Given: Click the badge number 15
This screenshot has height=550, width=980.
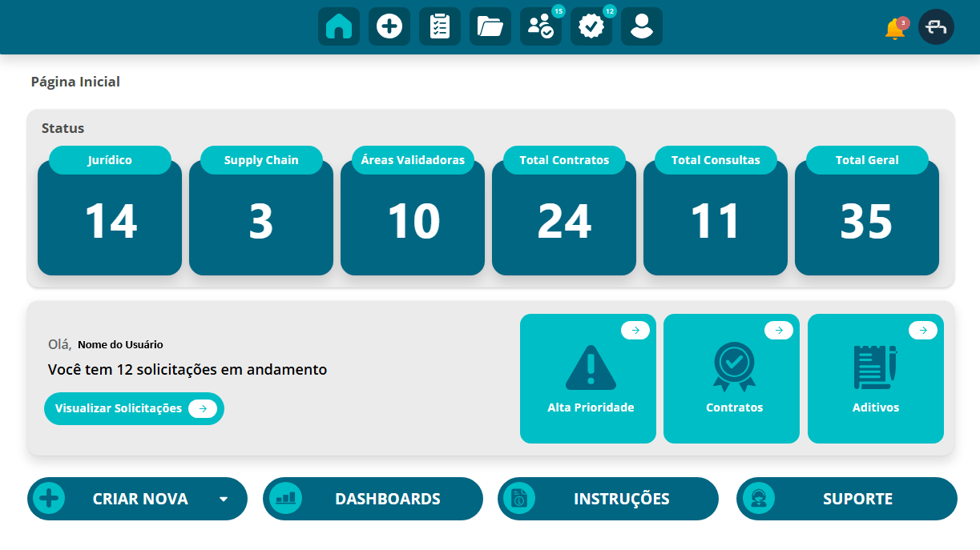Looking at the screenshot, I should [x=559, y=11].
